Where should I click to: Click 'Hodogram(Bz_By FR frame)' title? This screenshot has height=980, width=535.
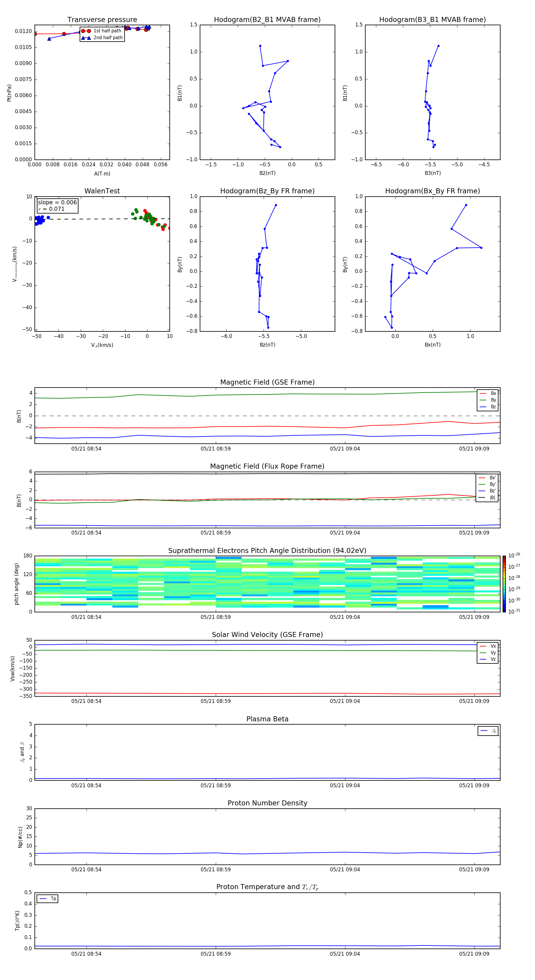click(x=267, y=191)
